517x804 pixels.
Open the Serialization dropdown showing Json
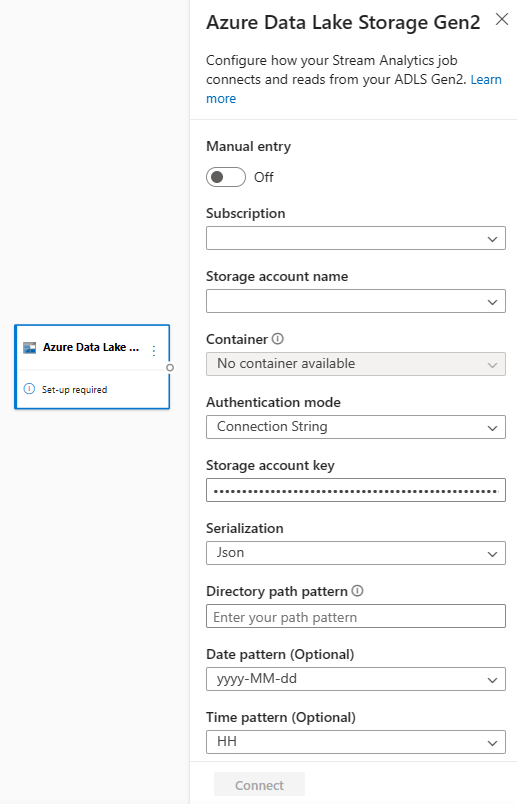coord(356,553)
